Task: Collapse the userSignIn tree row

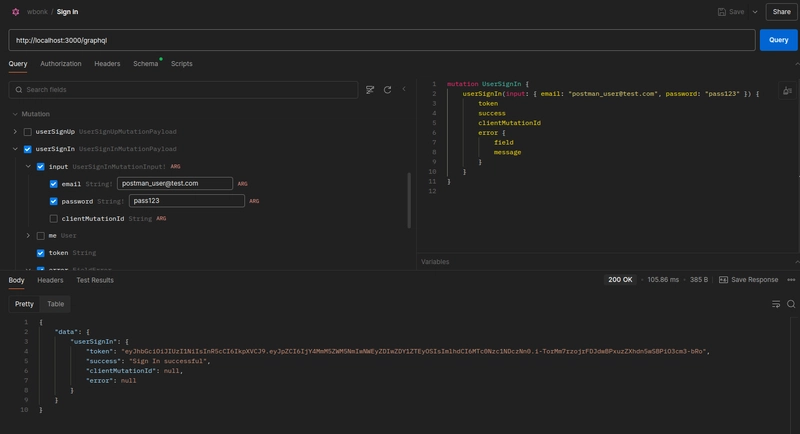Action: (x=15, y=149)
